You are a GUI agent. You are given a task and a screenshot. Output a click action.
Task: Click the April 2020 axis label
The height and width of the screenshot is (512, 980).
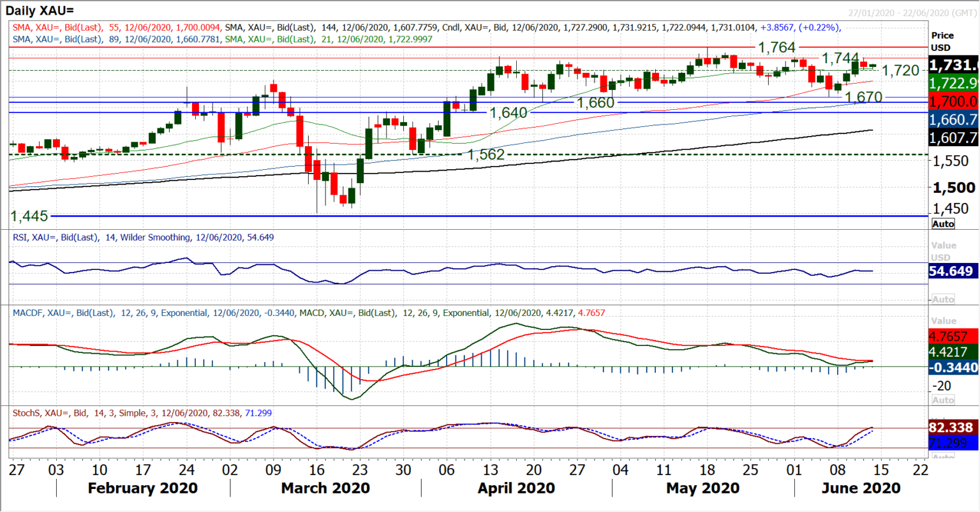pyautogui.click(x=517, y=488)
